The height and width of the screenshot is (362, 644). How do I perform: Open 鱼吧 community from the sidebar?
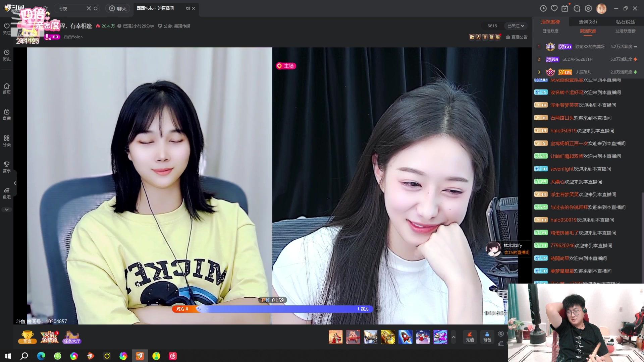pyautogui.click(x=7, y=192)
